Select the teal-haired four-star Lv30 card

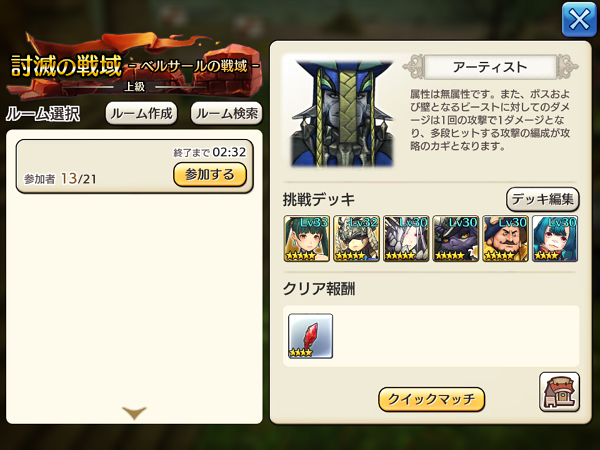point(555,238)
